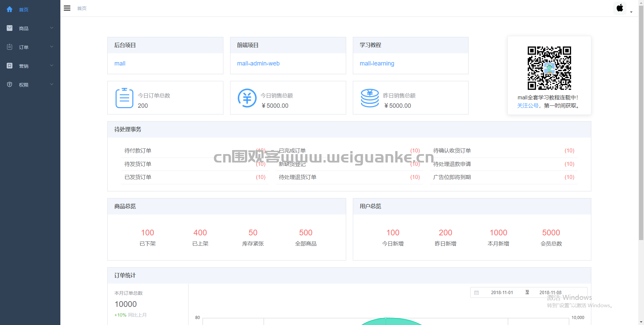Click the 本月订单总数 value 10000
The image size is (644, 325).
(x=126, y=304)
